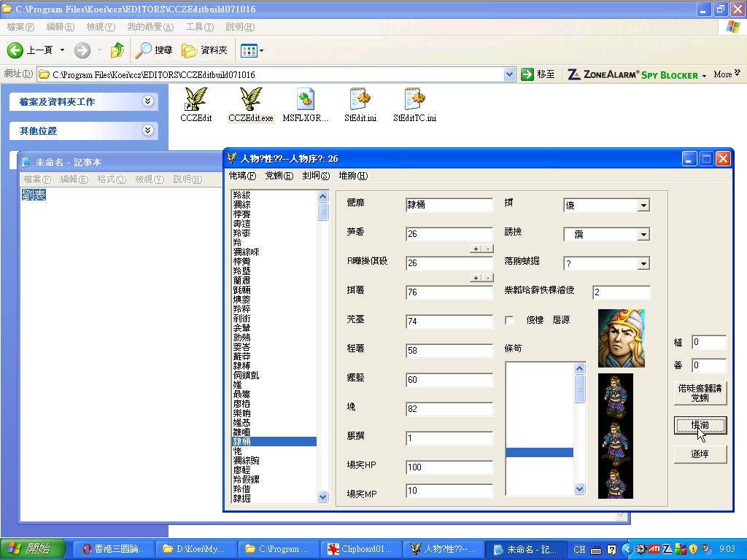The image size is (747, 560).
Task: Open the address bar dropdown arrow
Action: 509,74
